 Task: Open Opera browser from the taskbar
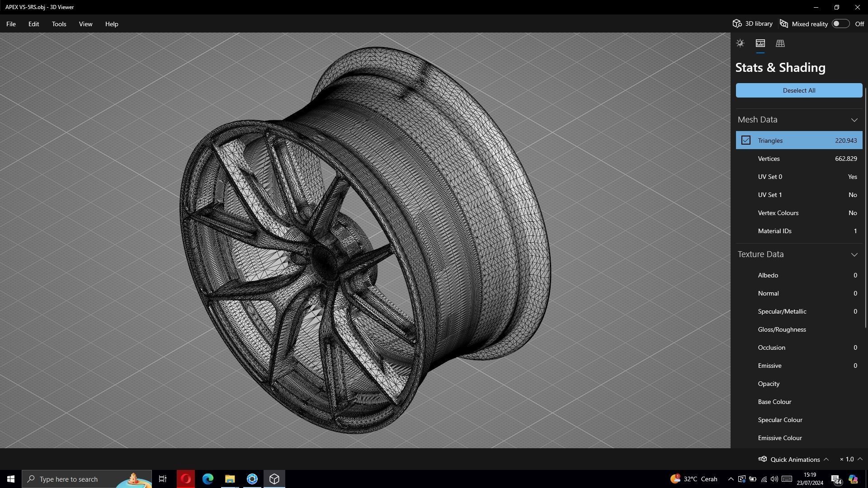(x=185, y=479)
